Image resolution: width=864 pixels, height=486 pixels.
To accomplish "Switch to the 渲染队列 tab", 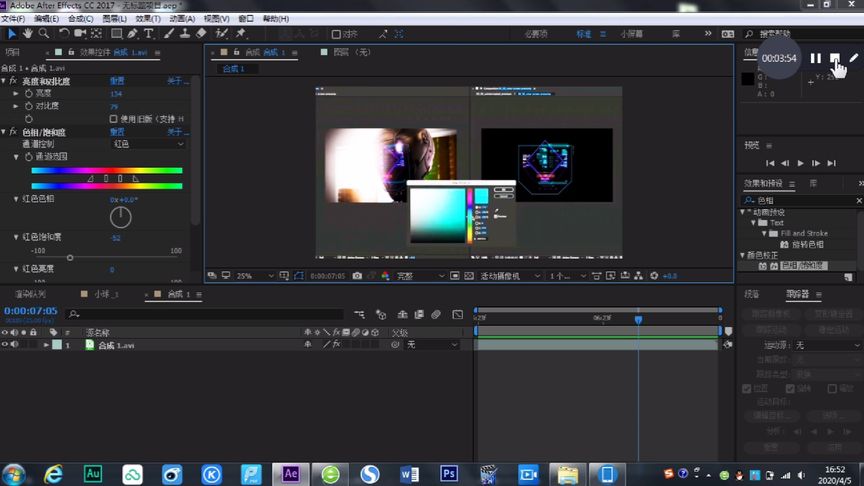I will click(x=30, y=295).
